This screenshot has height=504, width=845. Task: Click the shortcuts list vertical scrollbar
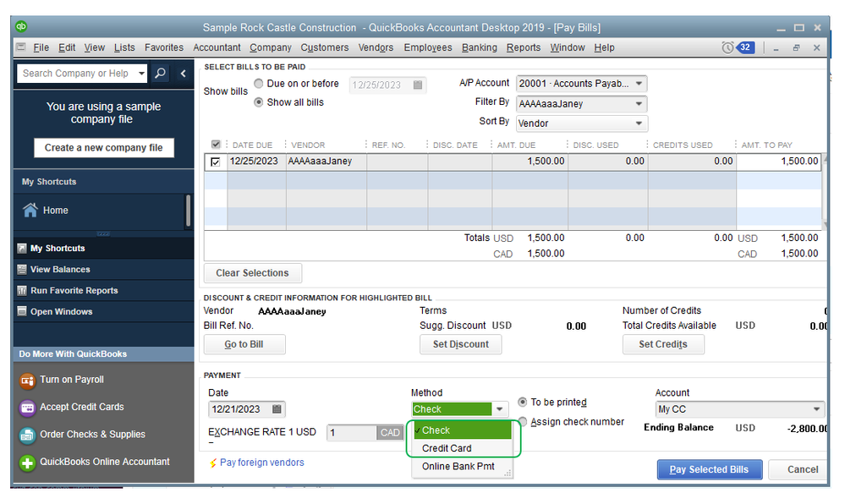click(x=188, y=211)
